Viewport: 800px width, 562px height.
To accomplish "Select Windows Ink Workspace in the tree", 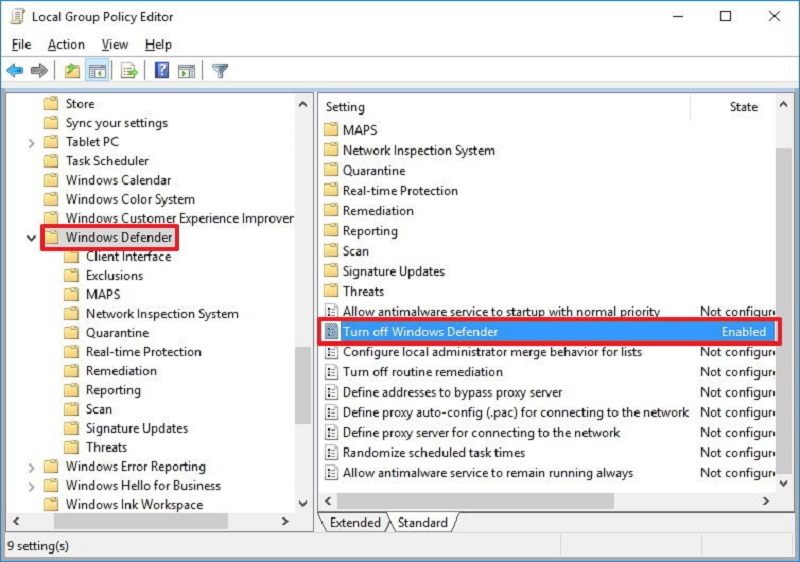I will [134, 504].
